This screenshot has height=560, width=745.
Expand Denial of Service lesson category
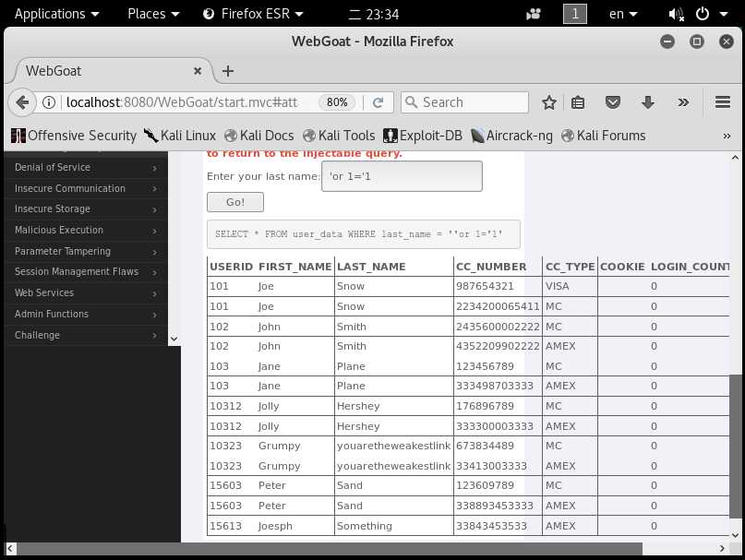click(x=86, y=168)
